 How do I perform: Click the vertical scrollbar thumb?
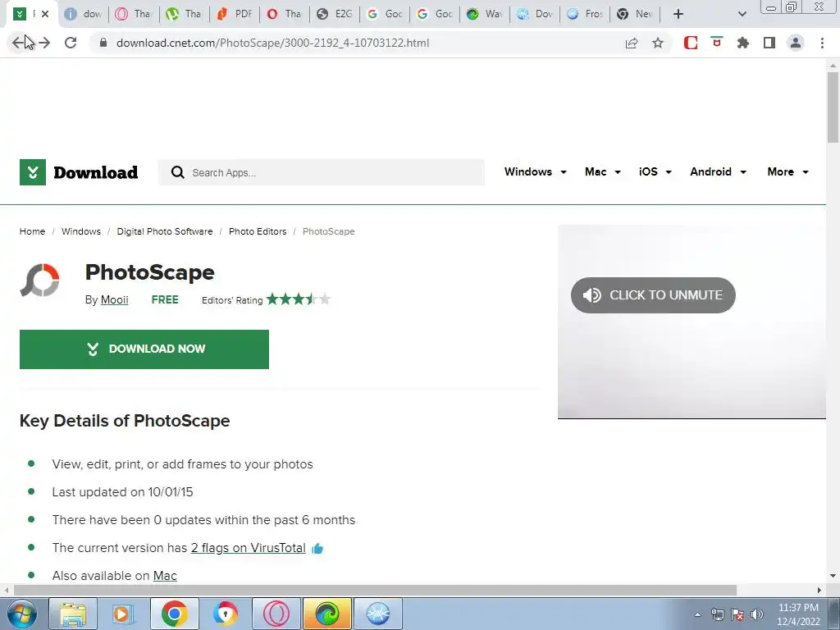[x=833, y=107]
